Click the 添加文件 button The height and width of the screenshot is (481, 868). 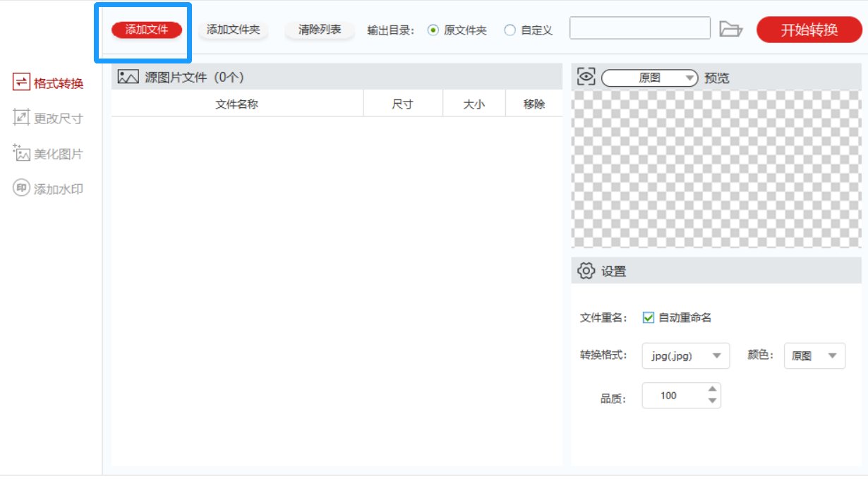coord(147,30)
